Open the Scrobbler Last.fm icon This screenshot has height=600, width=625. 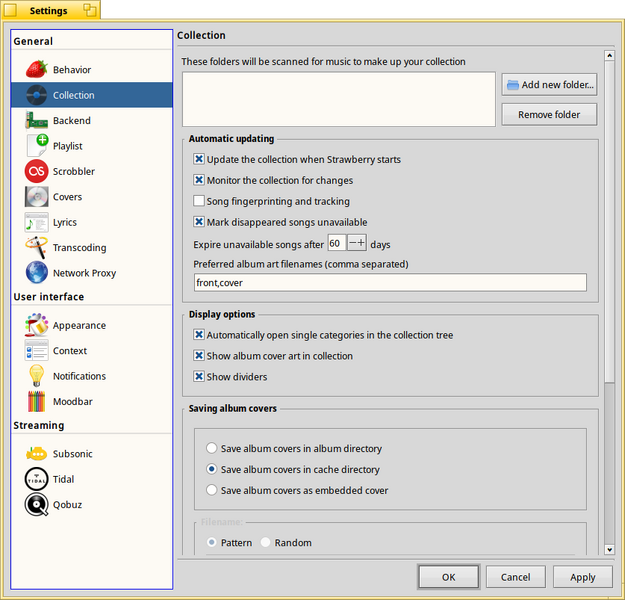(37, 171)
